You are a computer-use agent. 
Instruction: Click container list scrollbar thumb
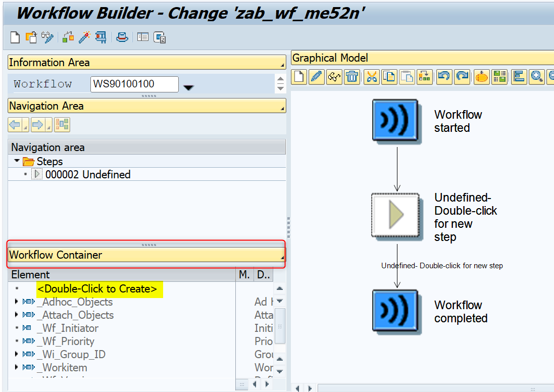coord(279,326)
